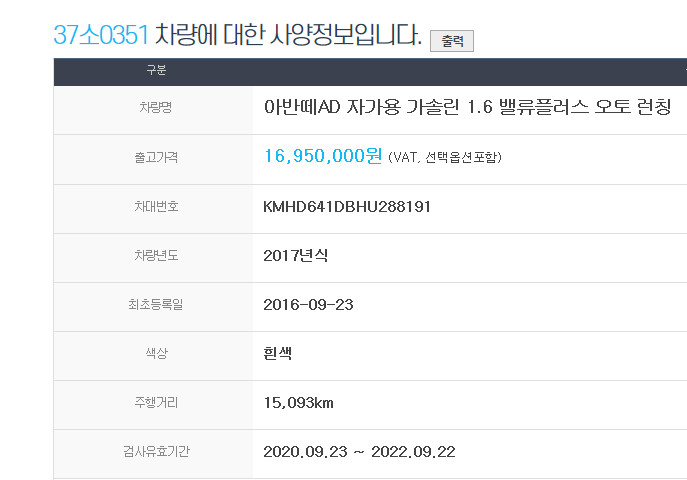
Task: Click the car name 아반떼AD 자가용 가솔린 text
Action: [362, 107]
